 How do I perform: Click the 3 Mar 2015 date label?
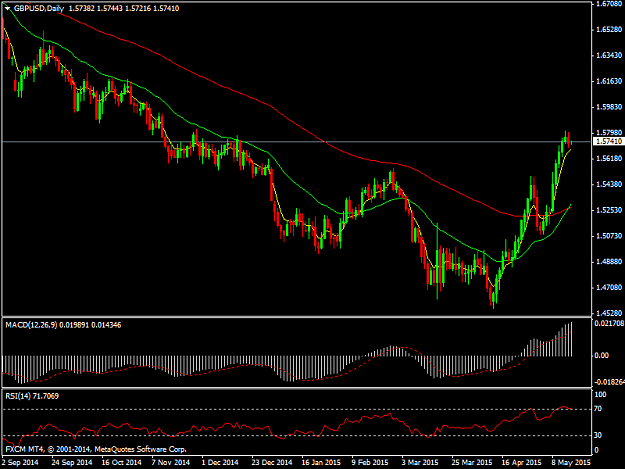pos(420,463)
